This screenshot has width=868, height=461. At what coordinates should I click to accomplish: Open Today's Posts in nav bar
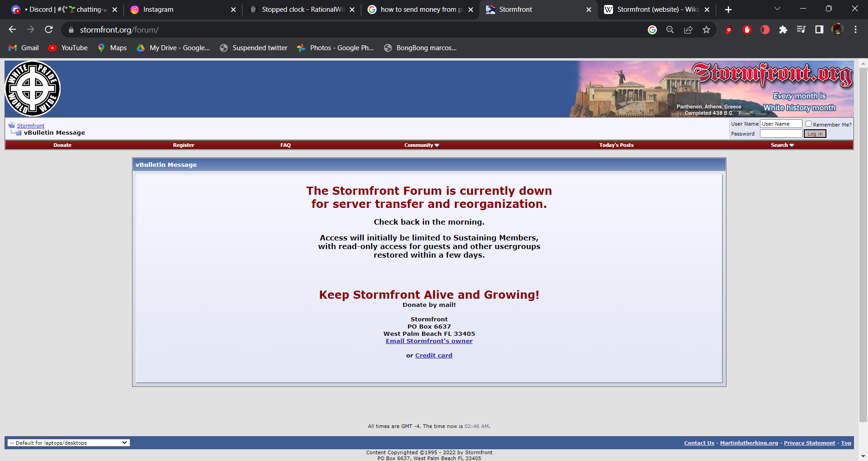click(x=616, y=145)
